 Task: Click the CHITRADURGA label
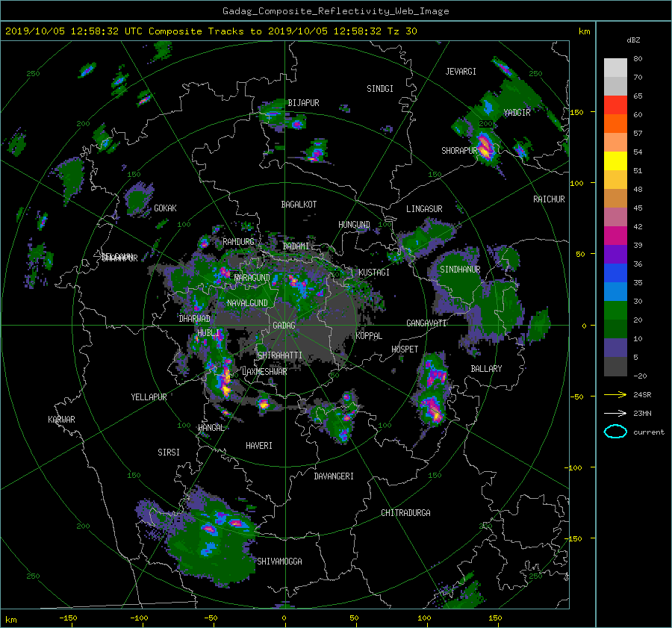405,513
